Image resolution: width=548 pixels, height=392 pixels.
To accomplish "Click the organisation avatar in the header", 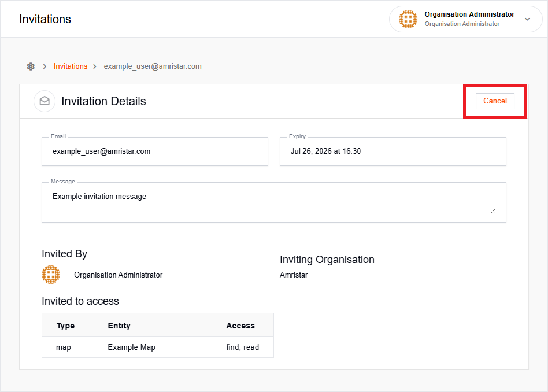I will pyautogui.click(x=408, y=19).
